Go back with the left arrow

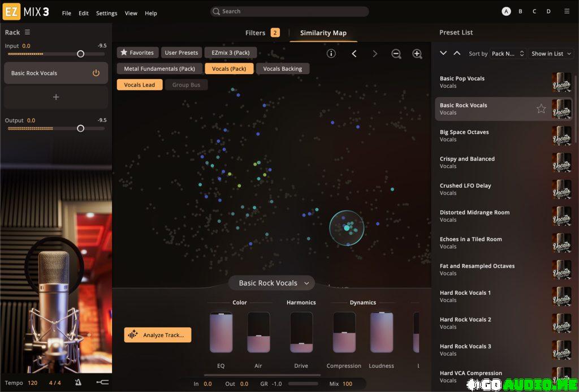354,54
